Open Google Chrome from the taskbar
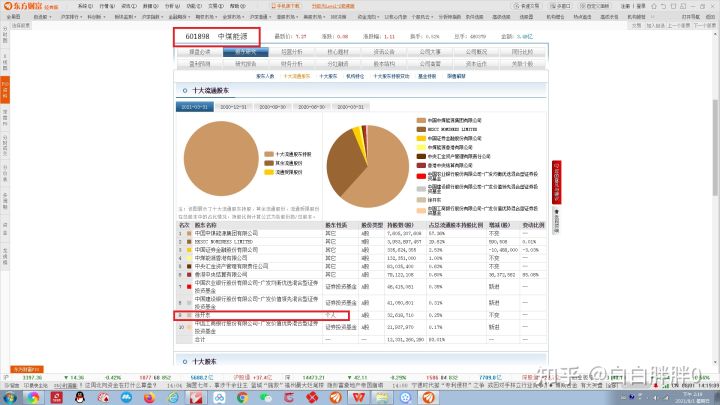 click(242, 398)
